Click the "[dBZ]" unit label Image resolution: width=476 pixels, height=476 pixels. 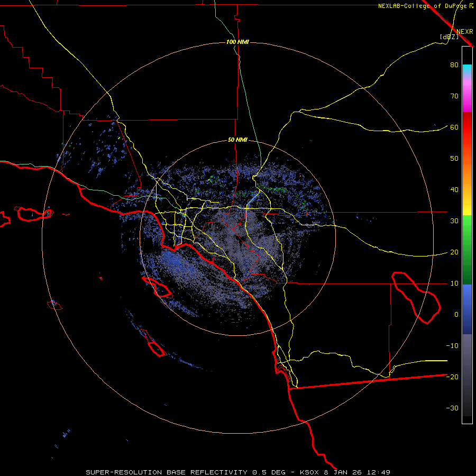tap(449, 37)
